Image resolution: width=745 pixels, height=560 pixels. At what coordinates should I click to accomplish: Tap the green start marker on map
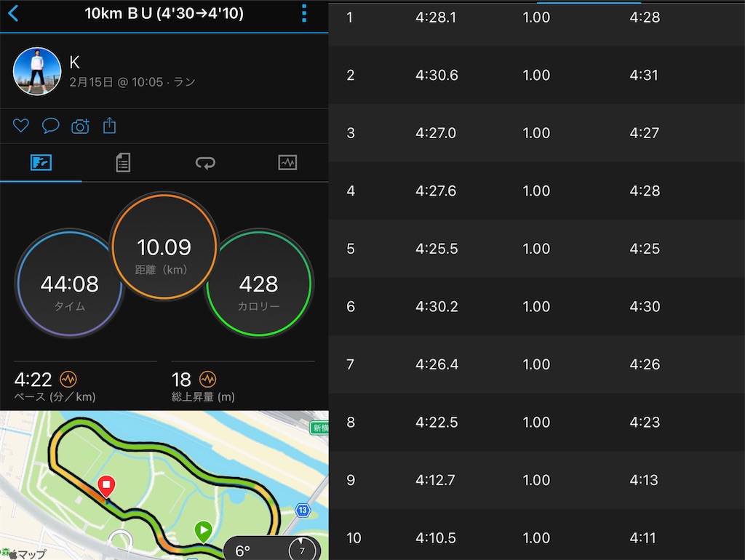click(x=204, y=532)
